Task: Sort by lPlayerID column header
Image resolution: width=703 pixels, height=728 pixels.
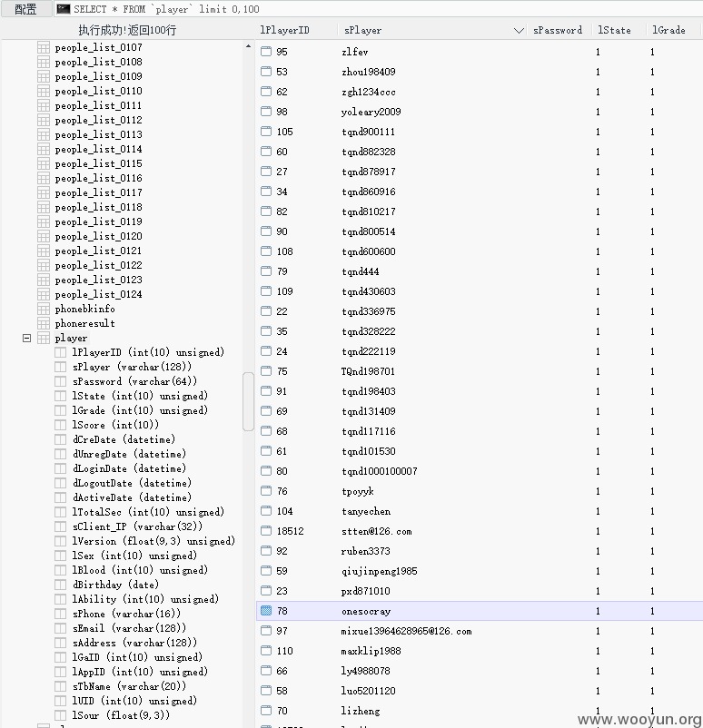Action: 284,30
